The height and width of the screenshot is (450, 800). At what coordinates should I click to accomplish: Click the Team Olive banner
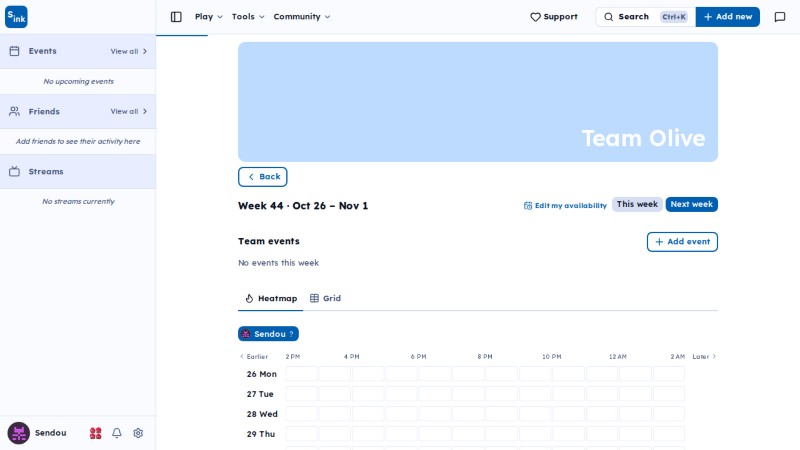click(x=478, y=102)
